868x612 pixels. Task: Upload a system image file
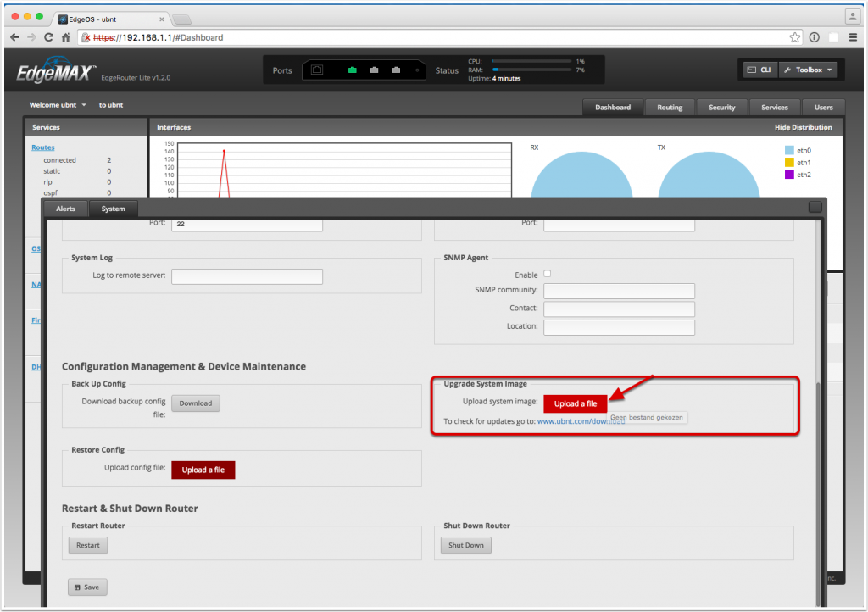pos(576,404)
